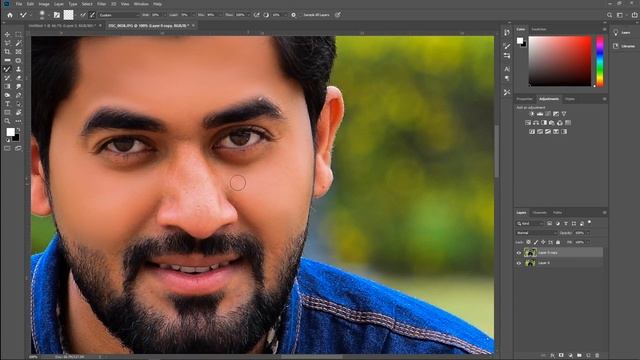Viewport: 640px width, 360px height.
Task: Click the hue spectrum slider
Action: (x=600, y=61)
